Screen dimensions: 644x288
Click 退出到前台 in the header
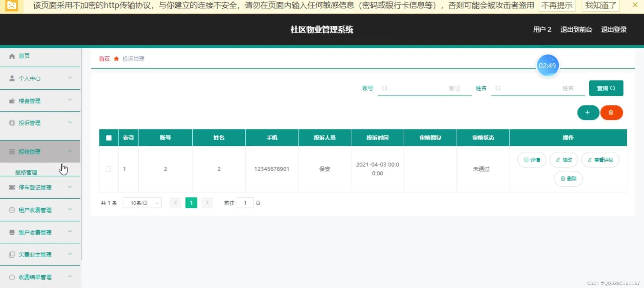tap(576, 29)
